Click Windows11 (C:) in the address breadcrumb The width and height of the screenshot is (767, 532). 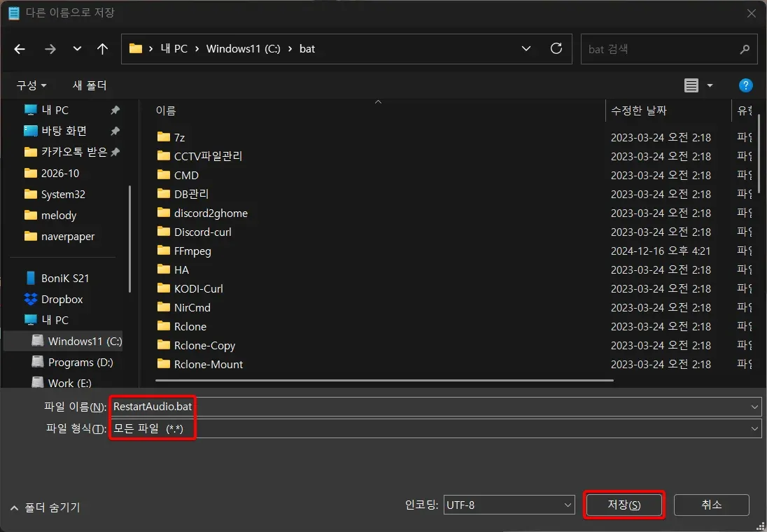click(243, 48)
